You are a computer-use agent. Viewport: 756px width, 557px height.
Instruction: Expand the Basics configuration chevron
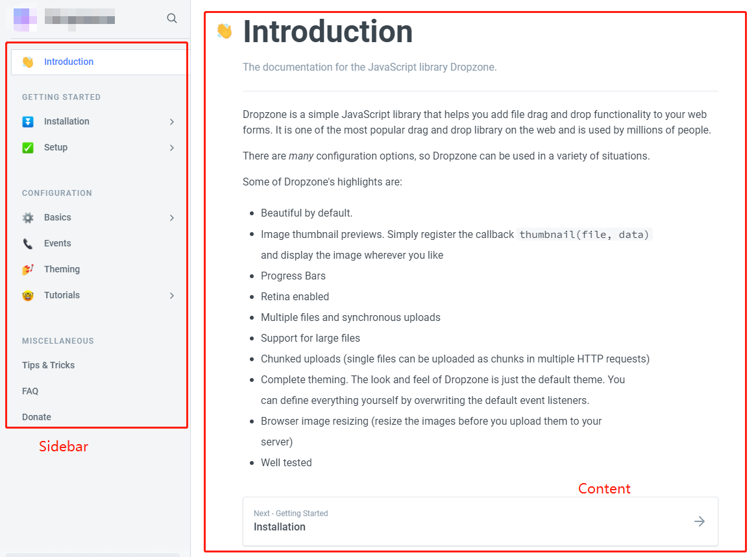[172, 217]
